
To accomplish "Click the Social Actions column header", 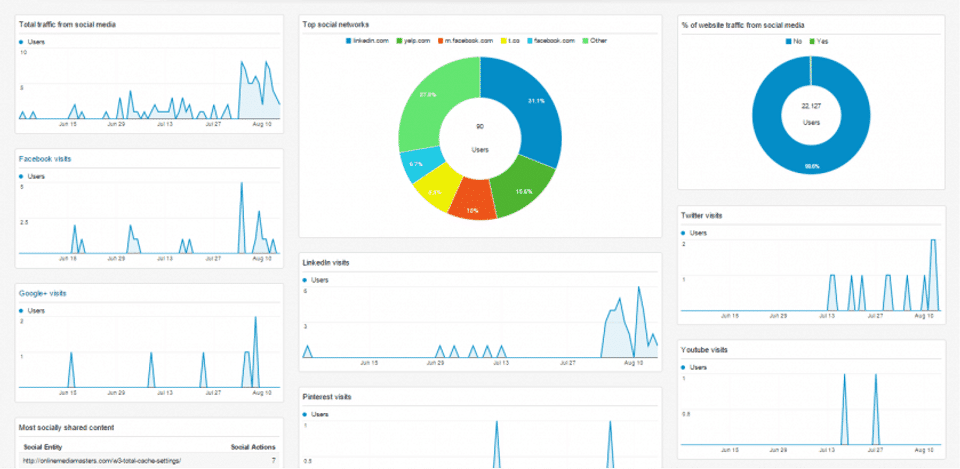I will pos(253,447).
